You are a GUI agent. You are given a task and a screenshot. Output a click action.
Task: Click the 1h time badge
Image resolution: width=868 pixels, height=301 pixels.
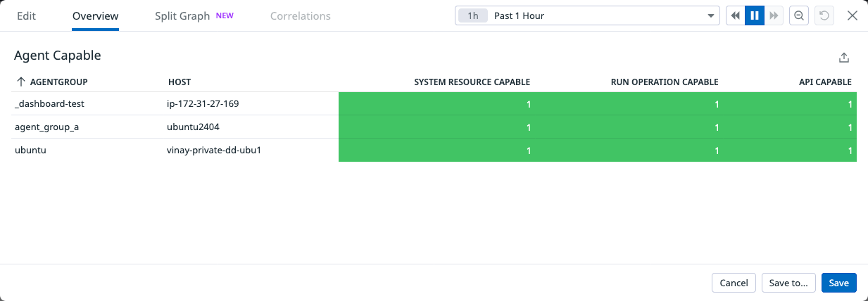(x=473, y=15)
